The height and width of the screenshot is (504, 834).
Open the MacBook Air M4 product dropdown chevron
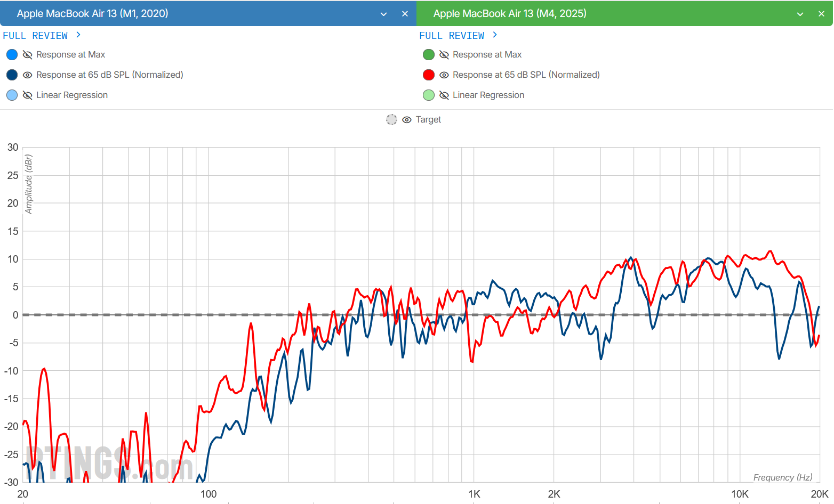coord(800,14)
